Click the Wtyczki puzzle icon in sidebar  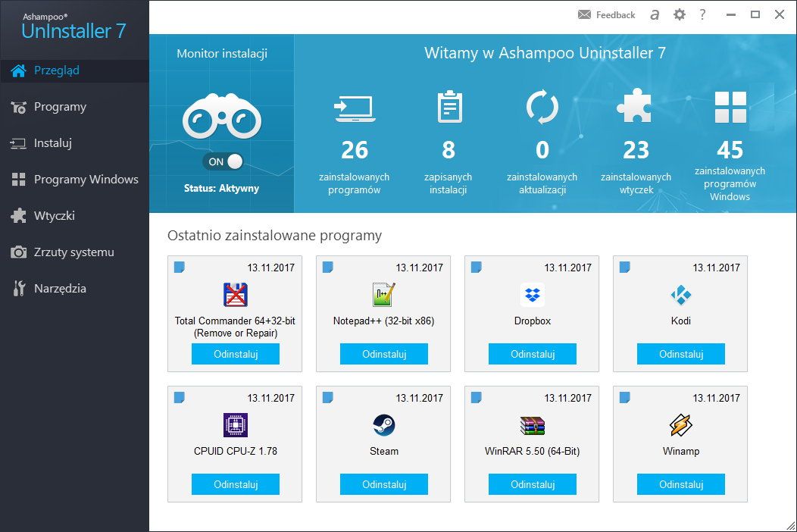coord(18,216)
